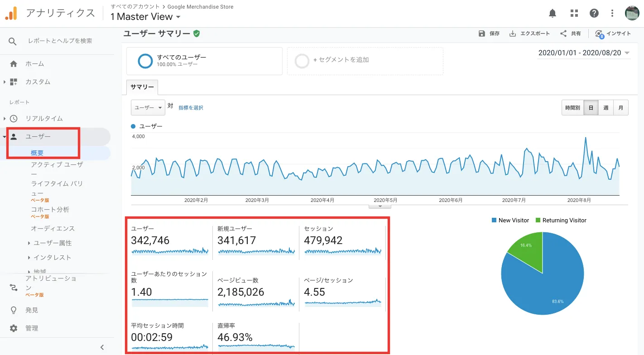Click the レポートとヘルプを検索 search field
The width and height of the screenshot is (644, 355).
(60, 41)
